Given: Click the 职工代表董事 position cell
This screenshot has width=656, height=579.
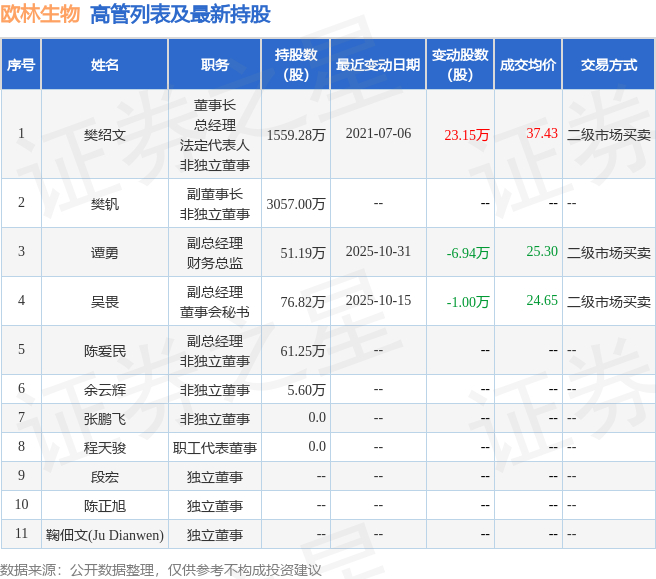Looking at the screenshot, I should click(215, 448).
